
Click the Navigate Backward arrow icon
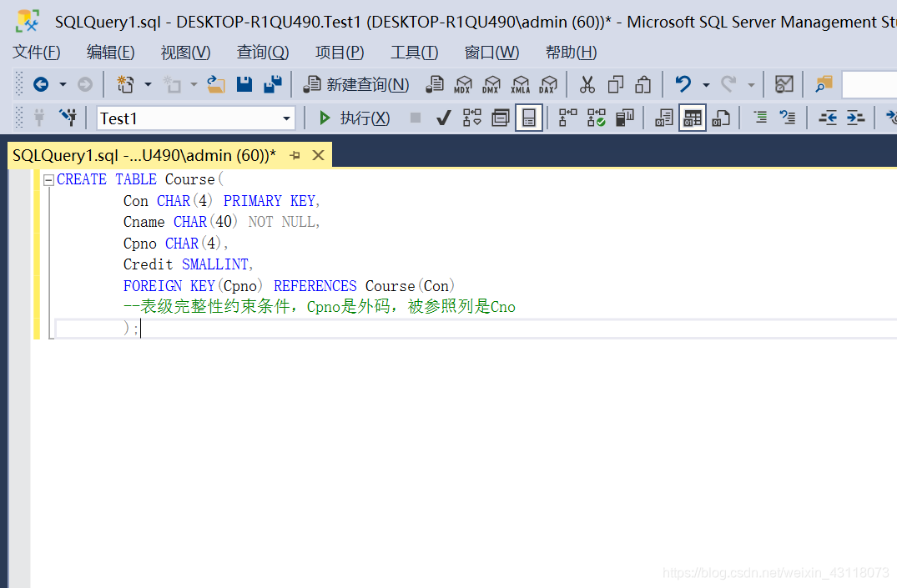(41, 84)
